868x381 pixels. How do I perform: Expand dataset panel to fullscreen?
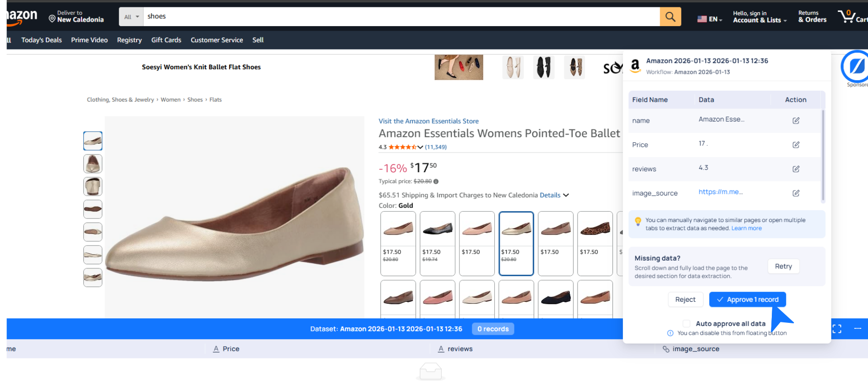coord(837,329)
